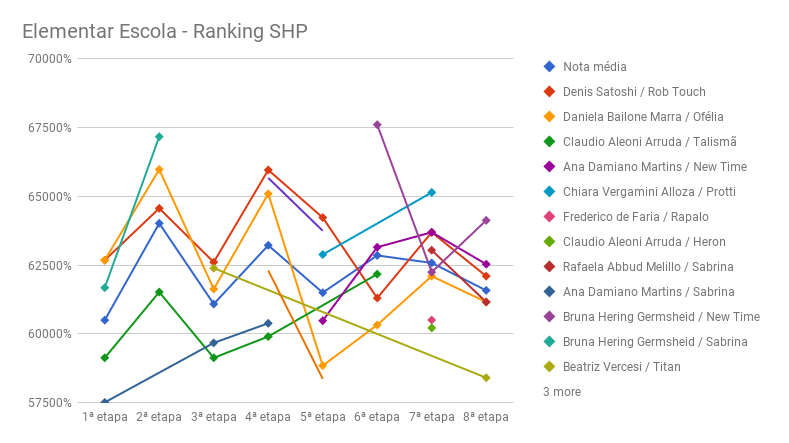Click the 'Bruna Hering Germsheid / New Time' legend marker
Viewport: 789px width, 443px height.
tap(549, 317)
